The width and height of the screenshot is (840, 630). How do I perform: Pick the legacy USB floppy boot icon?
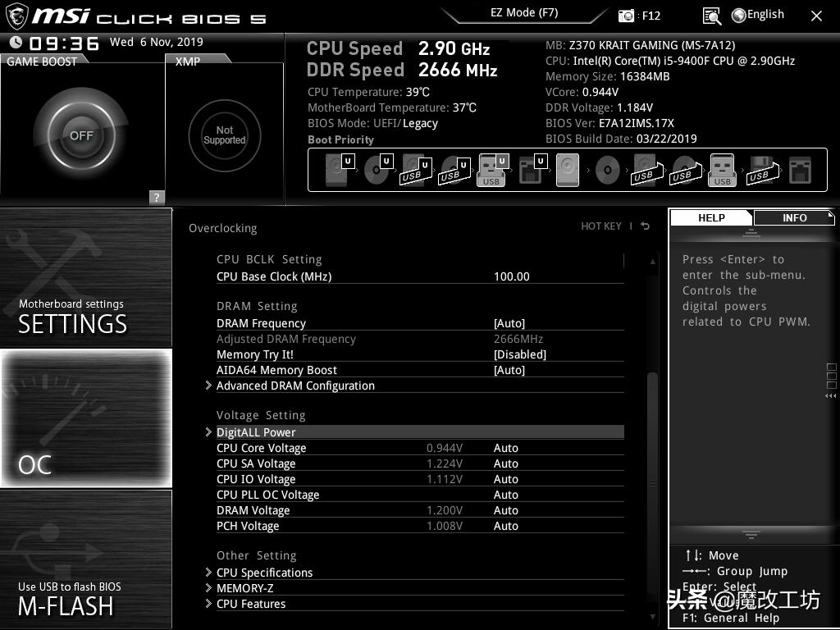tap(763, 170)
